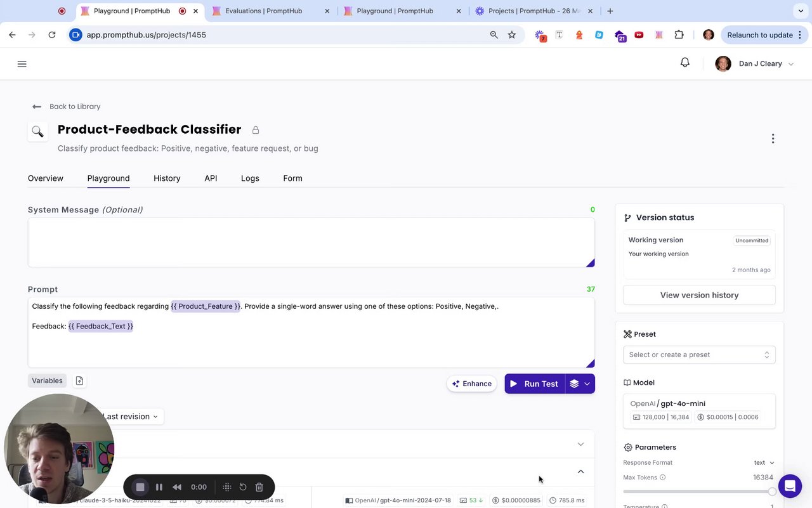The width and height of the screenshot is (812, 508).
Task: Select the Playground tab
Action: (x=108, y=178)
